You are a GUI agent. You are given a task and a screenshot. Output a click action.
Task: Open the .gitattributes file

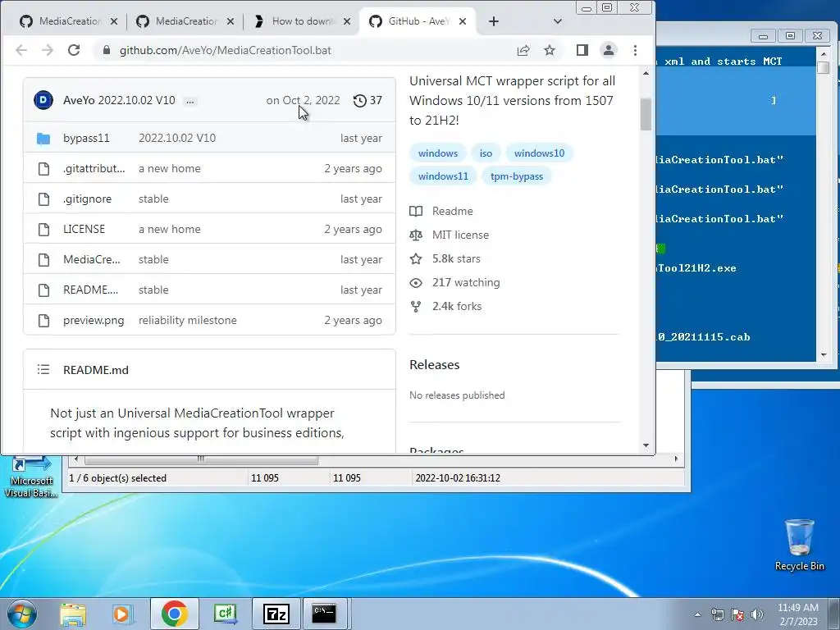[x=94, y=168]
